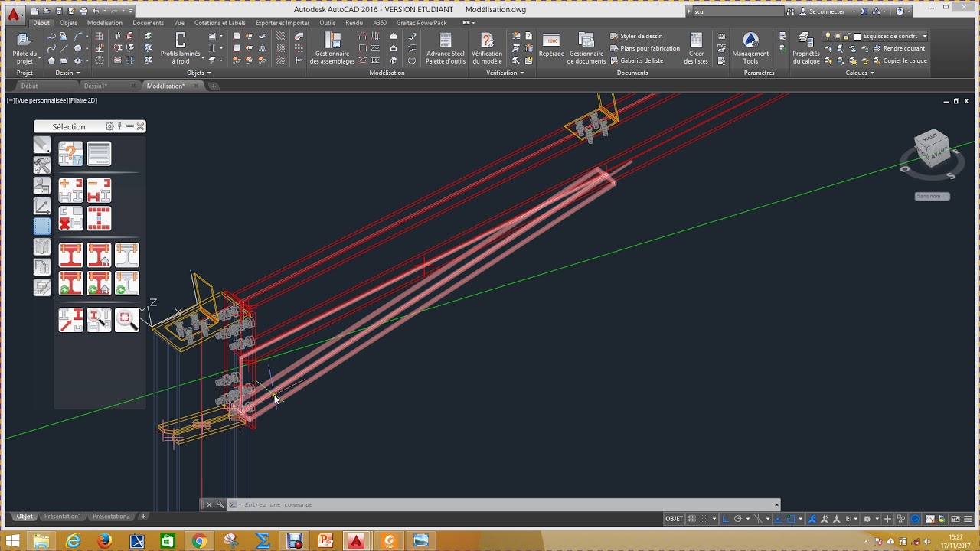The image size is (980, 551).
Task: Toggle object snap tracking in status bar
Action: coord(778,518)
